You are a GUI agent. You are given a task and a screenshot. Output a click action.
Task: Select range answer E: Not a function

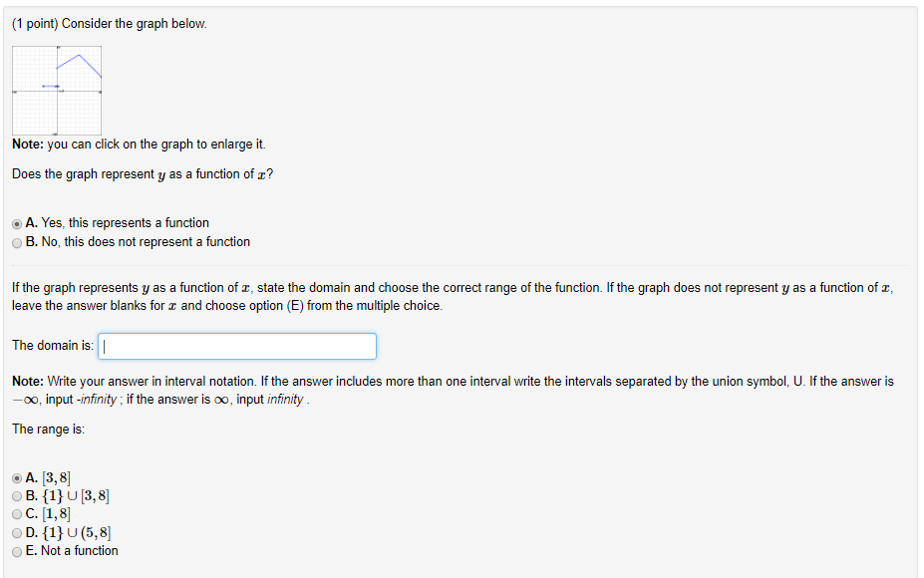(17, 551)
